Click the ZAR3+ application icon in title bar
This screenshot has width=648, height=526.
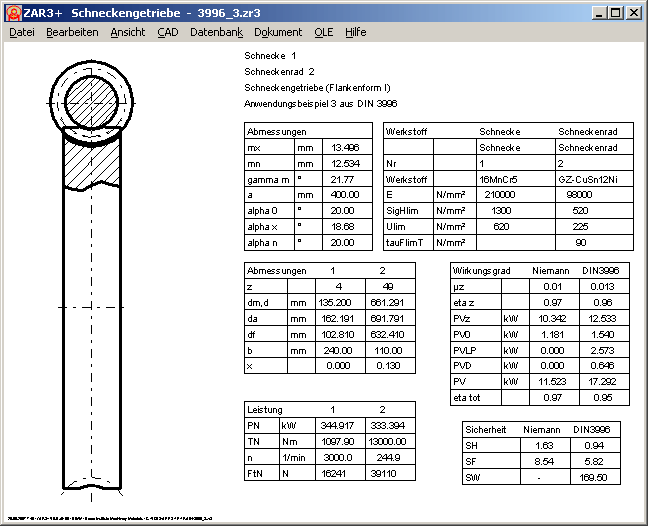point(12,12)
